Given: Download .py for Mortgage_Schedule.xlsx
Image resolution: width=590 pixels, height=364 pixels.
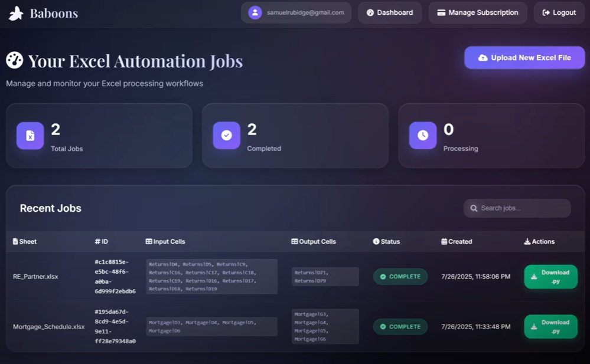Looking at the screenshot, I should point(550,327).
